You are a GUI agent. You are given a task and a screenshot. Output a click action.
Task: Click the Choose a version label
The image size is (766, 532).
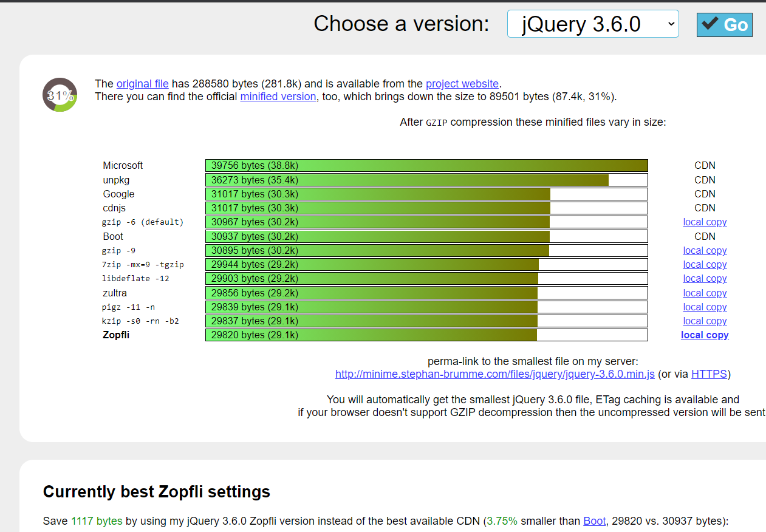click(x=401, y=24)
